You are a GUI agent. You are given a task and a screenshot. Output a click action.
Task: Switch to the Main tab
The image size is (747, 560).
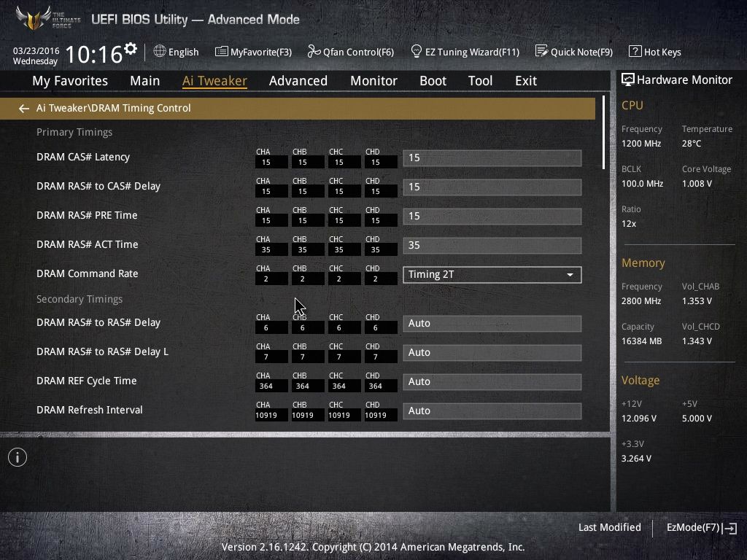(x=145, y=80)
